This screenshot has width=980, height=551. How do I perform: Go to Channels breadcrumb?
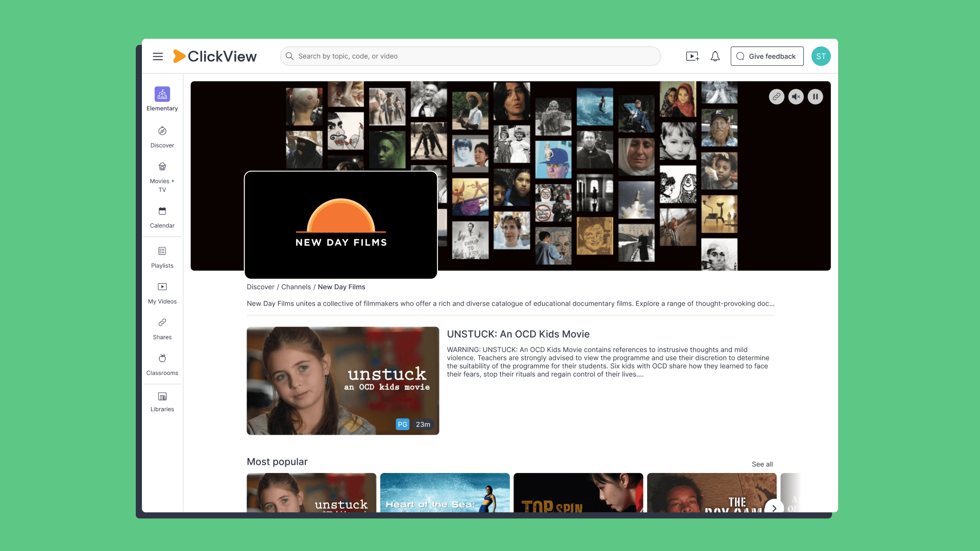pos(296,287)
